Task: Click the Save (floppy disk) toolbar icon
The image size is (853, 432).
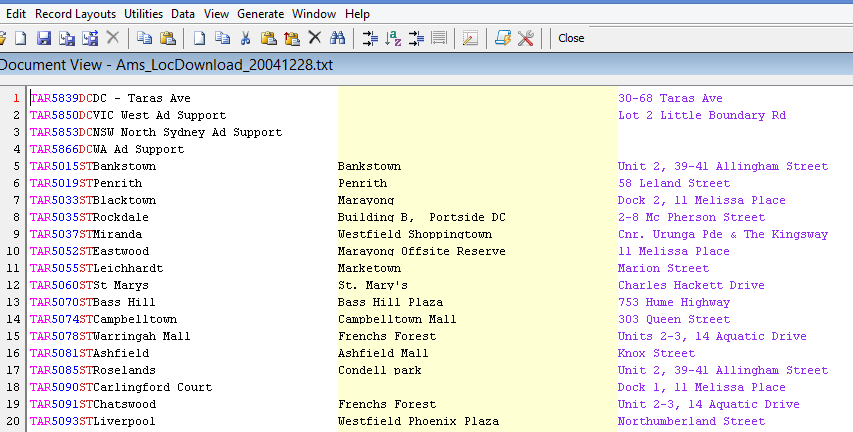Action: [44, 38]
